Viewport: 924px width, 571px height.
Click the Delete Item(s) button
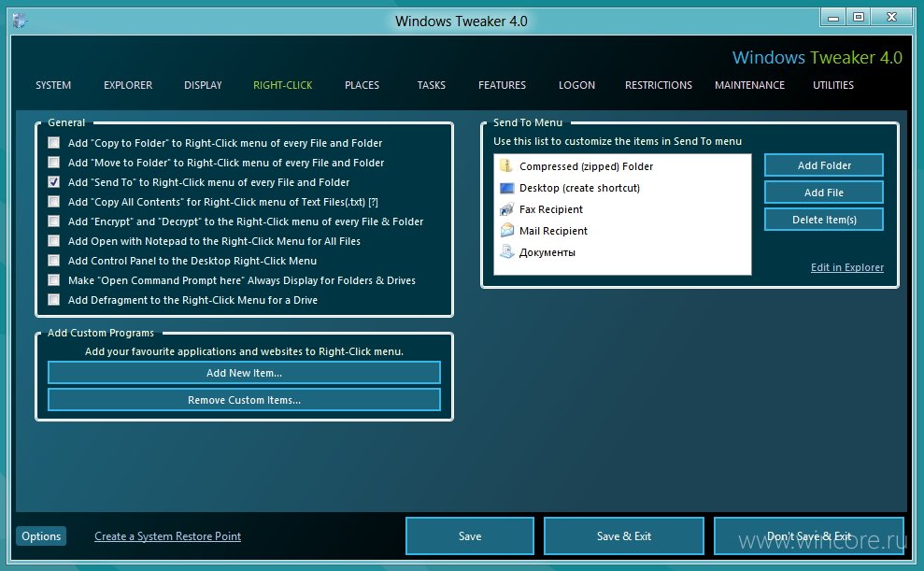pos(824,220)
